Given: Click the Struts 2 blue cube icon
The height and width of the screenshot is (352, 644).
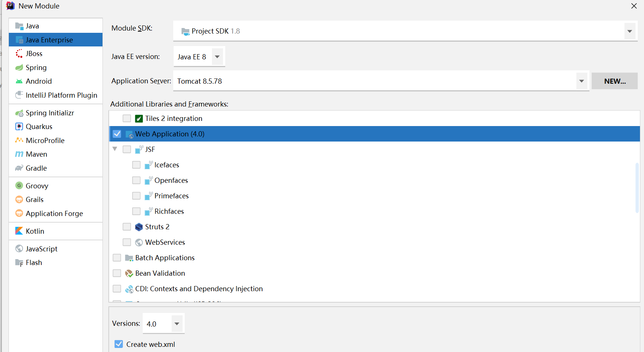Looking at the screenshot, I should (x=139, y=227).
